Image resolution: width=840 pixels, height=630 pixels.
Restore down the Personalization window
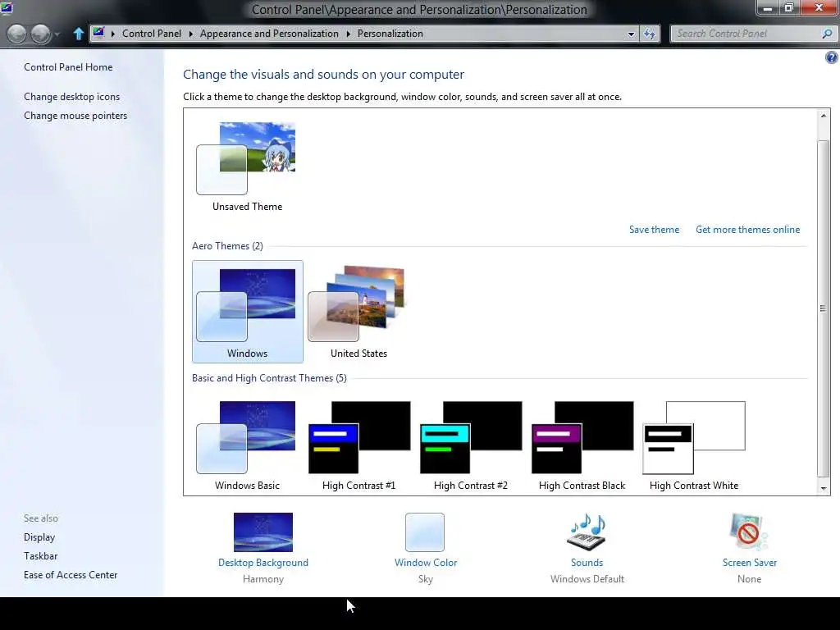coord(788,7)
